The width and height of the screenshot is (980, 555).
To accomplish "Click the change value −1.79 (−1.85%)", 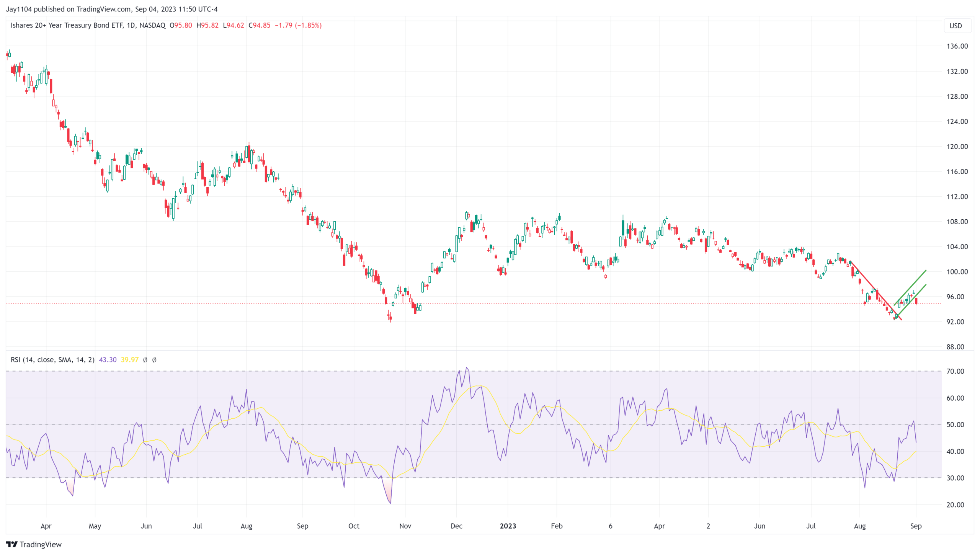I will [x=298, y=25].
